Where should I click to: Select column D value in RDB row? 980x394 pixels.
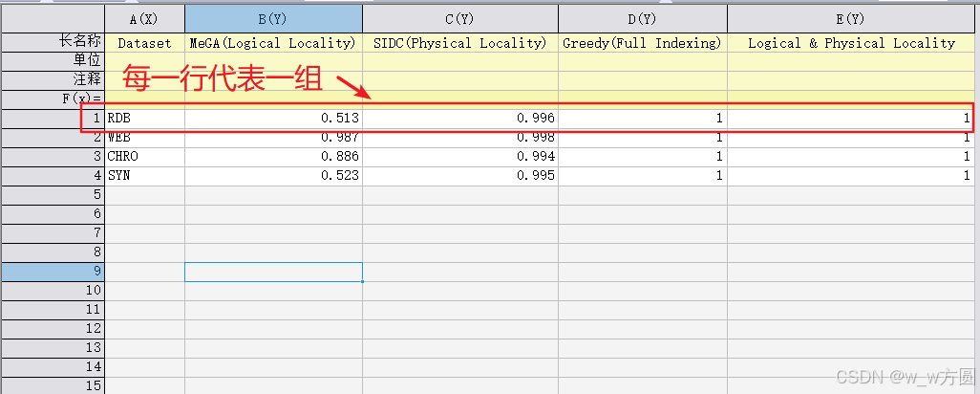643,119
